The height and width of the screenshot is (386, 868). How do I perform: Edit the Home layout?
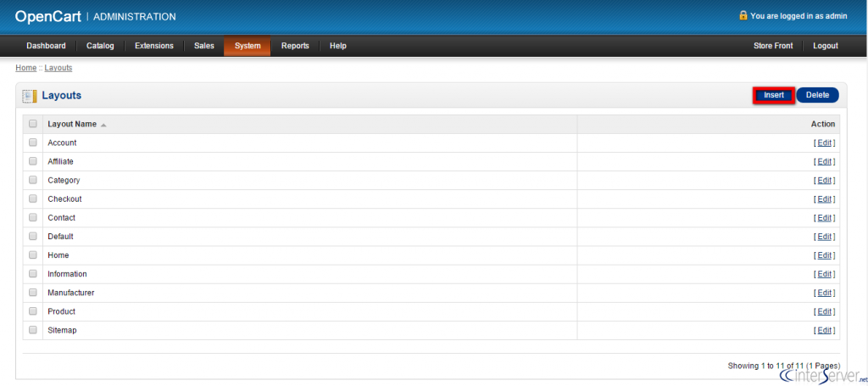(824, 255)
